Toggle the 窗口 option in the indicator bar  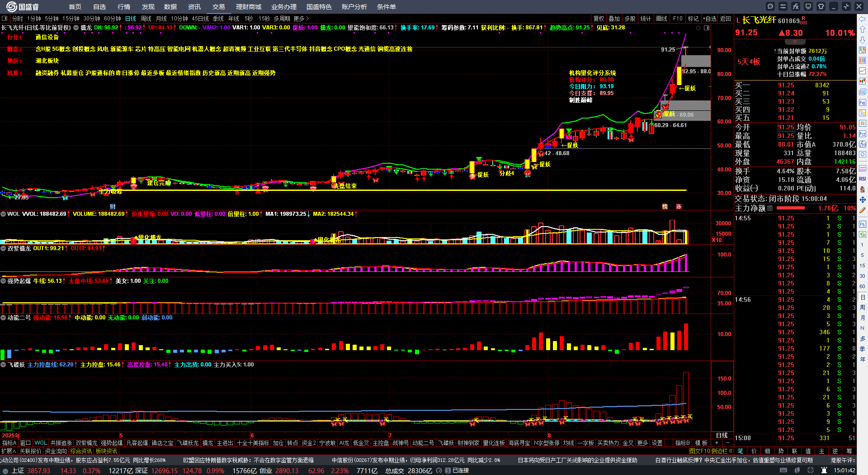click(x=25, y=443)
